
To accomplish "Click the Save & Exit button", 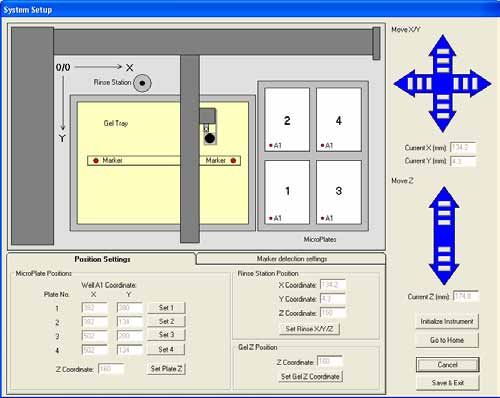I will pyautogui.click(x=447, y=383).
